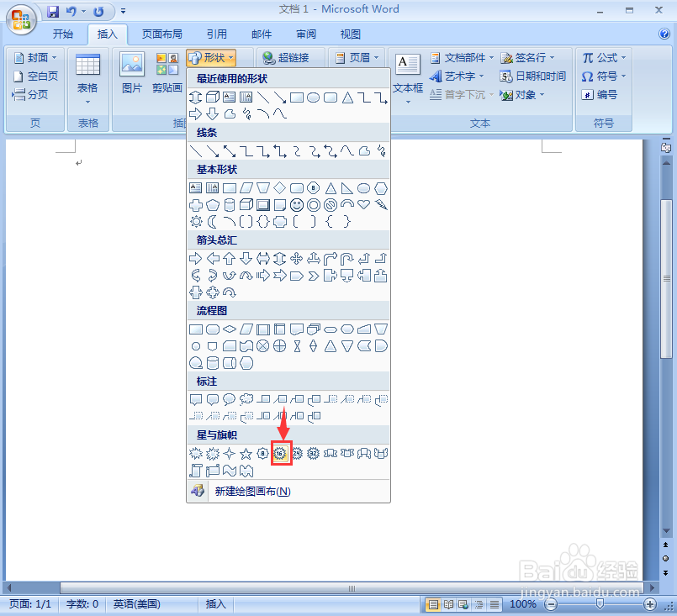This screenshot has width=677, height=616.
Task: Open the Equation dropdown
Action: (603, 57)
